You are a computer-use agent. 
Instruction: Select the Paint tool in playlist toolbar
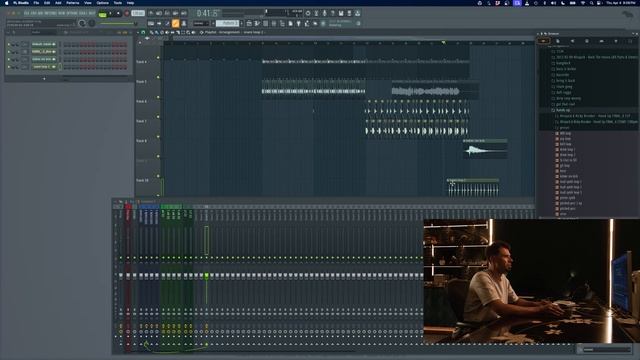[157, 32]
